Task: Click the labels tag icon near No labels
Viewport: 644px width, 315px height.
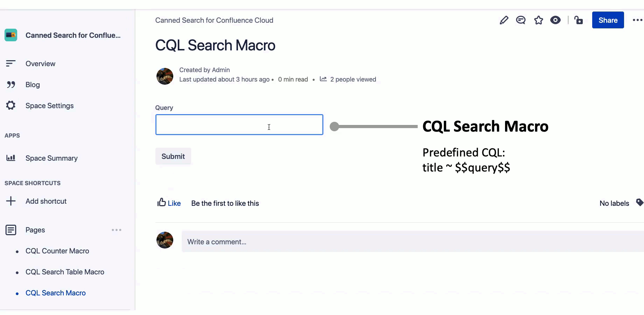Action: coord(639,203)
